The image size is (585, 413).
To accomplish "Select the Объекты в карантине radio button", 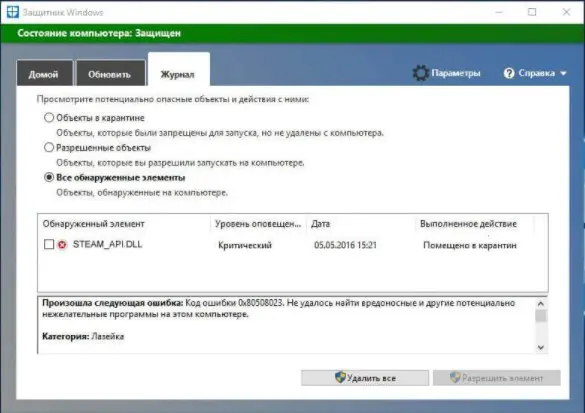I will (x=49, y=118).
